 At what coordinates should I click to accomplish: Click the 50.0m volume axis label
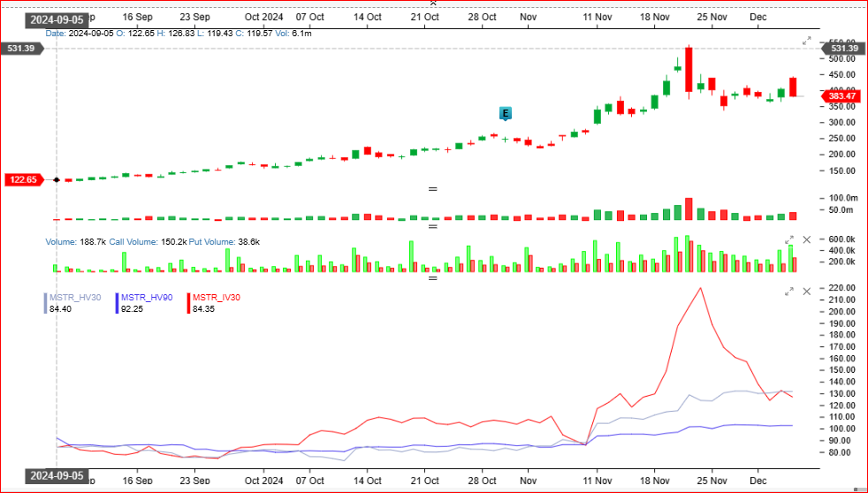841,210
